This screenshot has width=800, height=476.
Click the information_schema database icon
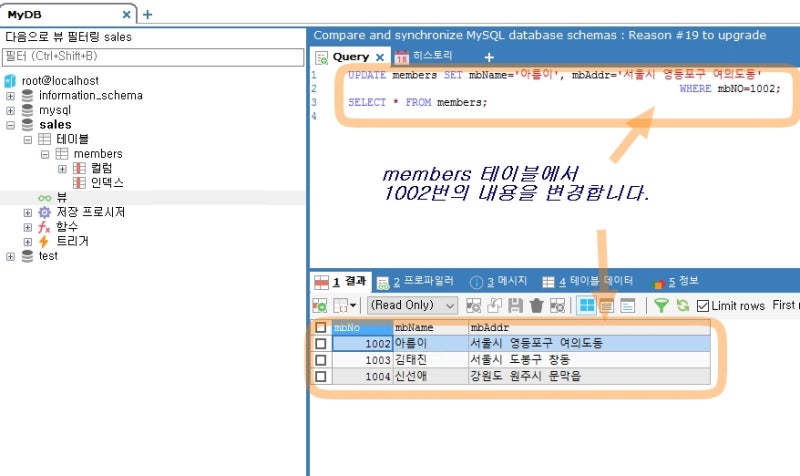pyautogui.click(x=27, y=95)
